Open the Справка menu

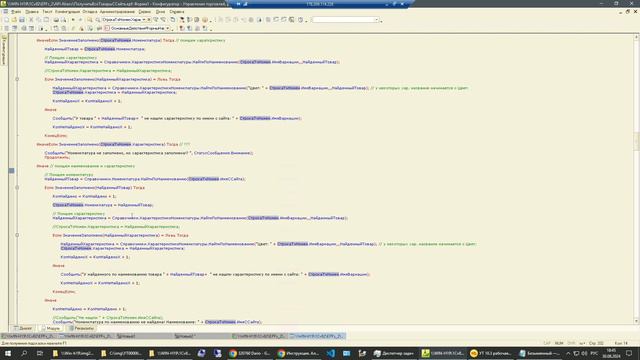tap(177, 12)
